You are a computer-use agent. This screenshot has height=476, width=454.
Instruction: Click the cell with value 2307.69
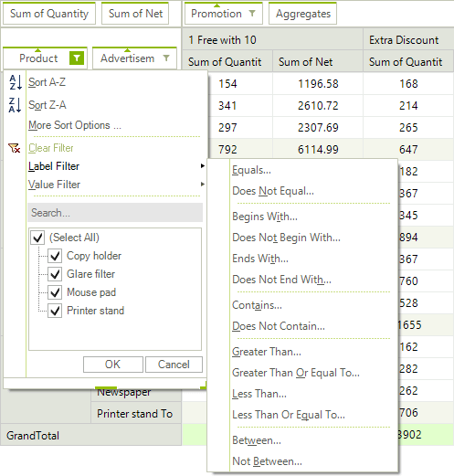318,128
